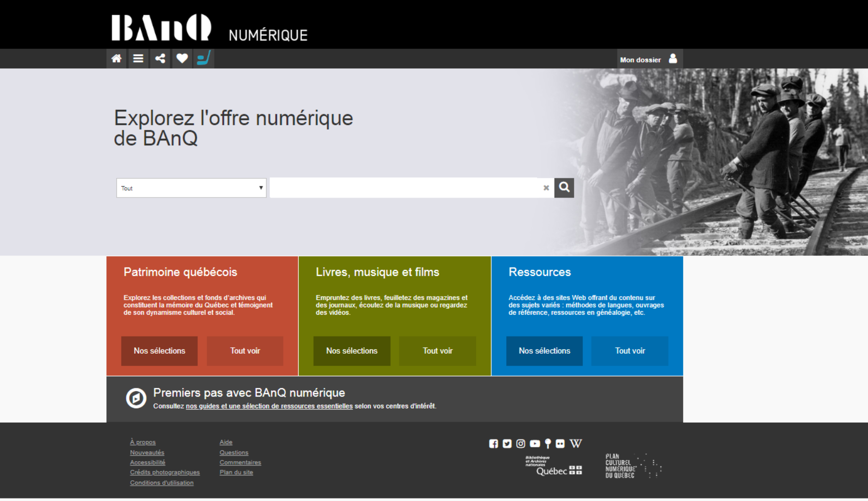The width and height of the screenshot is (868, 501).
Task: Open the home icon in the toolbar
Action: [116, 58]
